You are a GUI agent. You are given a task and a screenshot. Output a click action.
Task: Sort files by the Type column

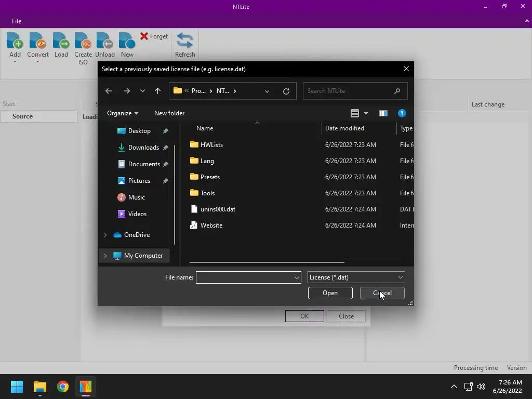pos(406,128)
